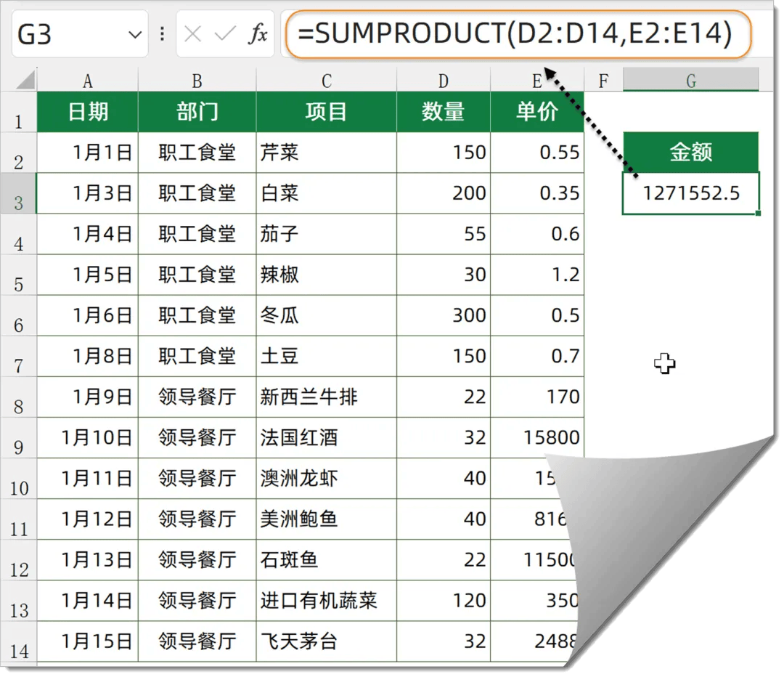This screenshot has width=784, height=677.
Task: Select row 14 header
Action: 18,642
